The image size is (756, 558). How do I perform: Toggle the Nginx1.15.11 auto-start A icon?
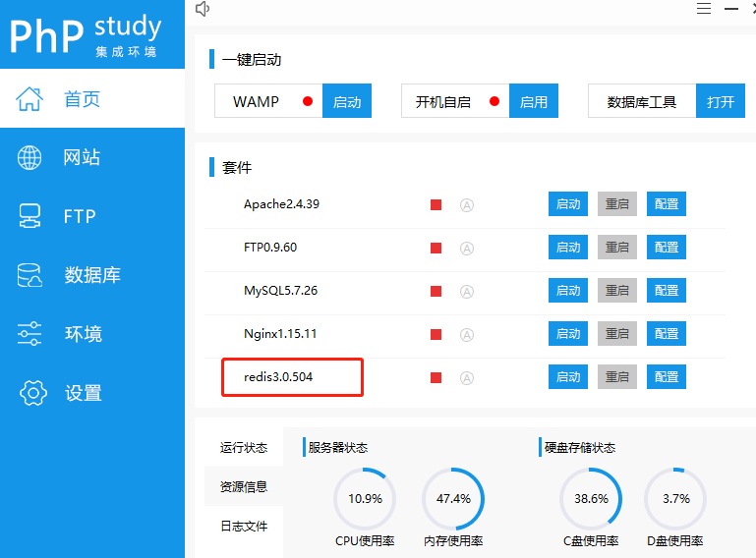tap(467, 335)
